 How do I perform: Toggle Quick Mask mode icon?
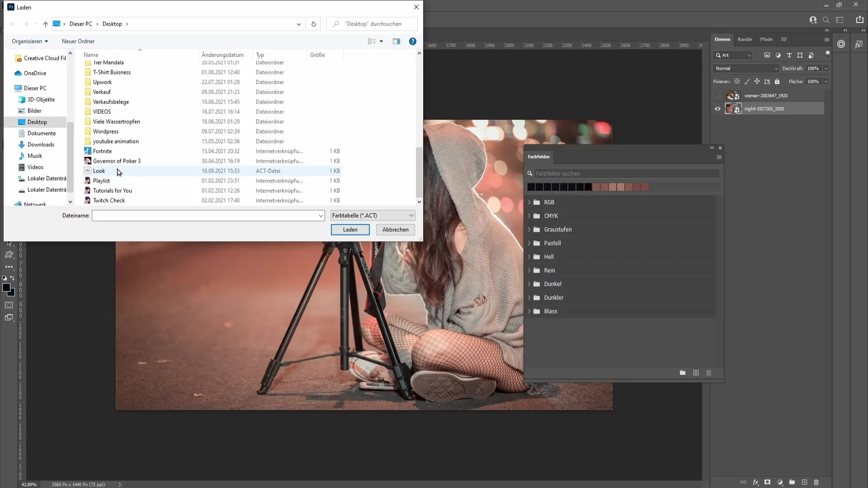tap(9, 305)
